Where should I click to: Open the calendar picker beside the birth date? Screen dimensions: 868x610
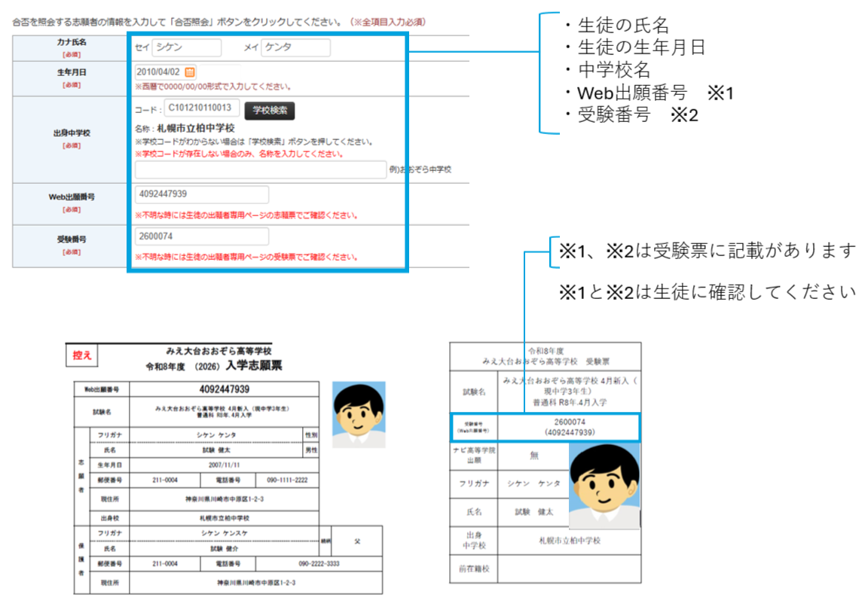pyautogui.click(x=190, y=72)
